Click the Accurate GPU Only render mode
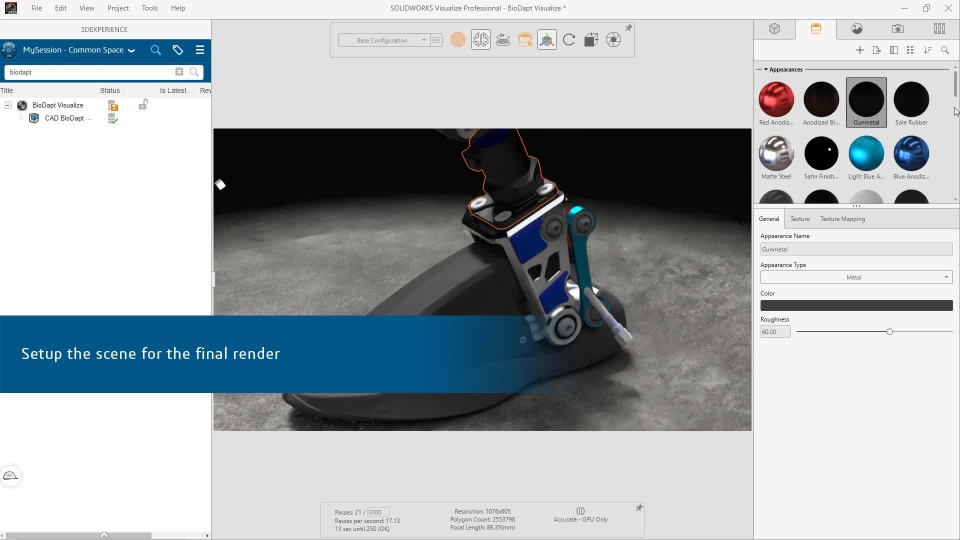960x540 pixels. click(580, 515)
